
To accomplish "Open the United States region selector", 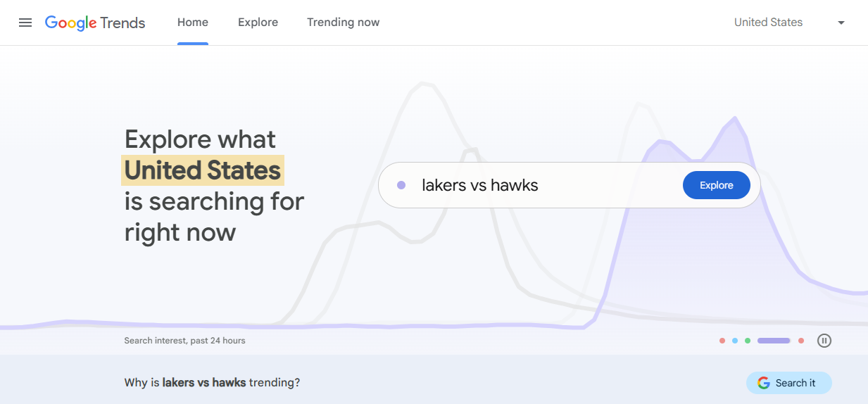I will [x=768, y=23].
